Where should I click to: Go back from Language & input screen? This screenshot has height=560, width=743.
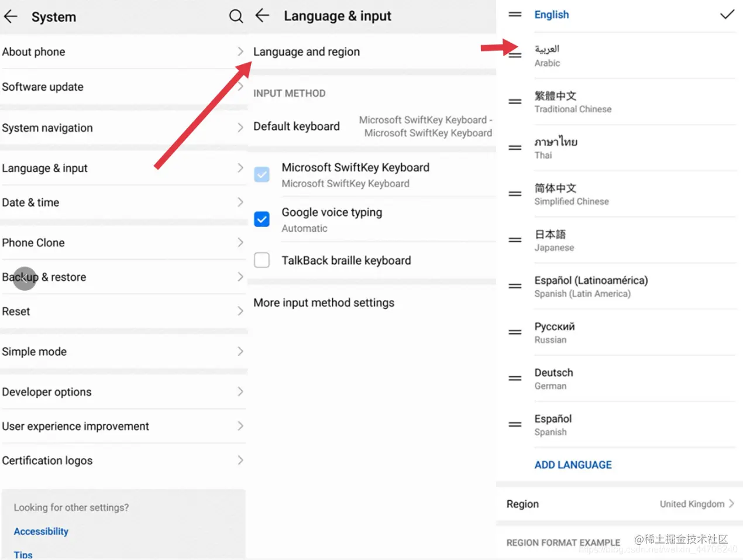coord(263,16)
